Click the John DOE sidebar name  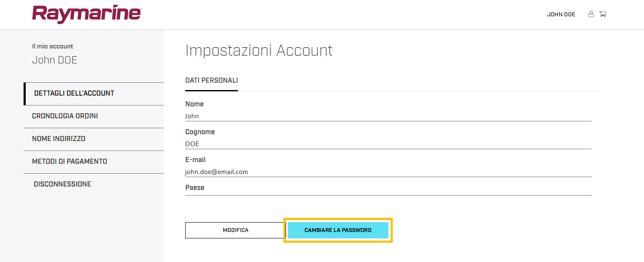pyautogui.click(x=54, y=60)
